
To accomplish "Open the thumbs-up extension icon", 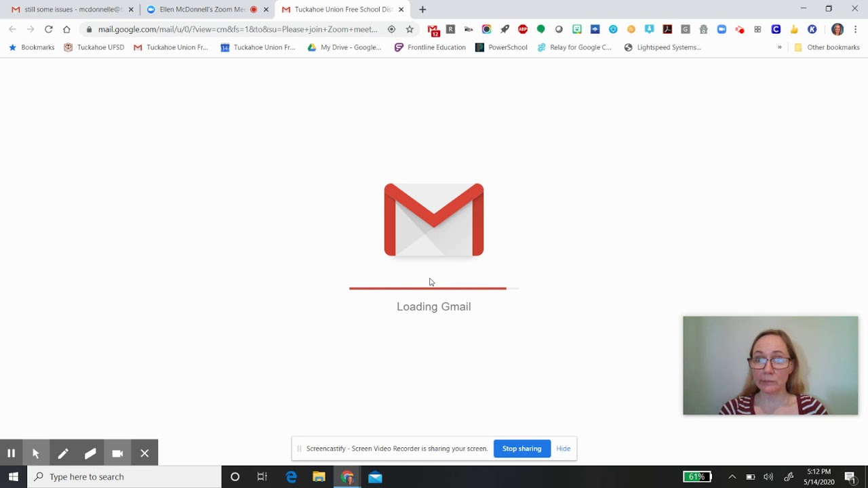I will 794,29.
